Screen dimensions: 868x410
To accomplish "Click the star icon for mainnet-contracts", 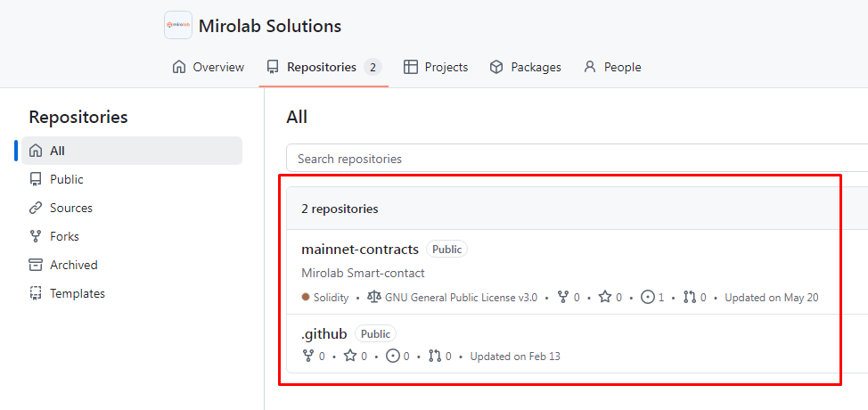I will point(604,298).
